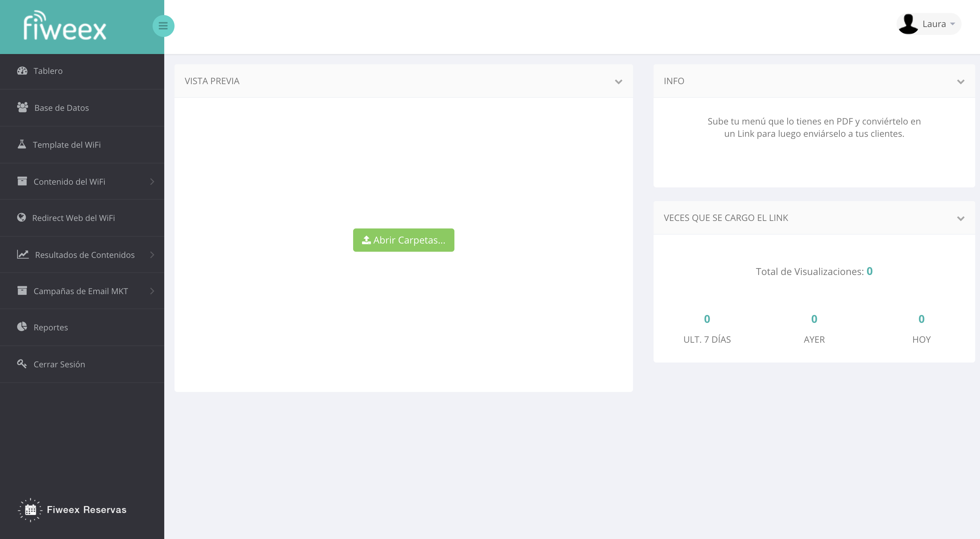Expand Campañas de Email MKT submenu arrow
980x539 pixels.
pyautogui.click(x=152, y=291)
